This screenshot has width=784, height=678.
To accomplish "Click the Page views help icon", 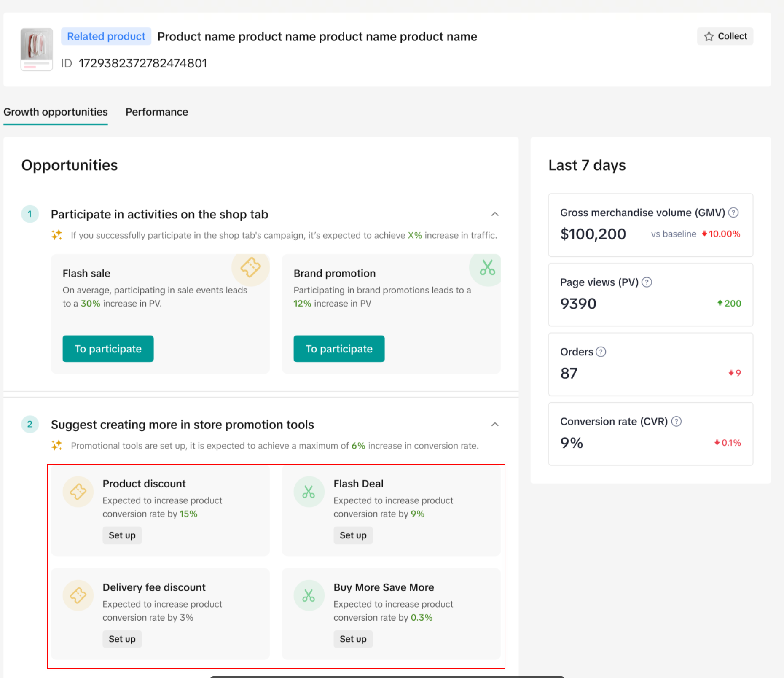I will 647,282.
